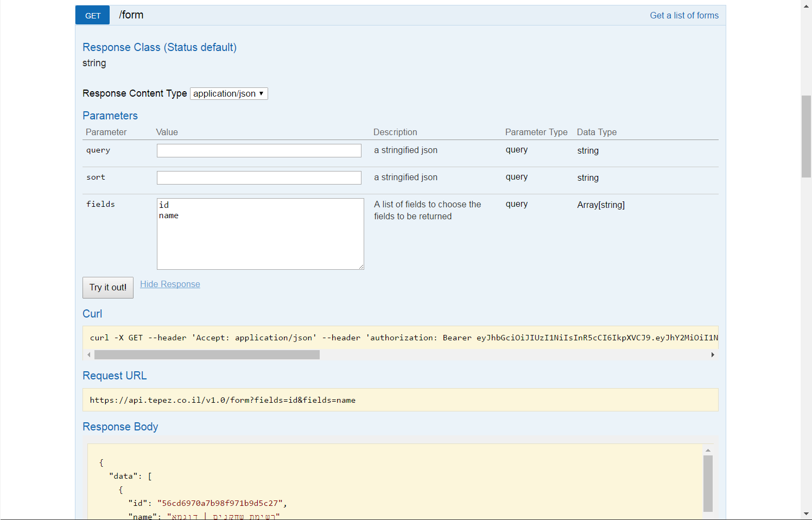Screen dimensions: 812x520
Task: Click the 'query' parameter name label
Action: (x=98, y=150)
